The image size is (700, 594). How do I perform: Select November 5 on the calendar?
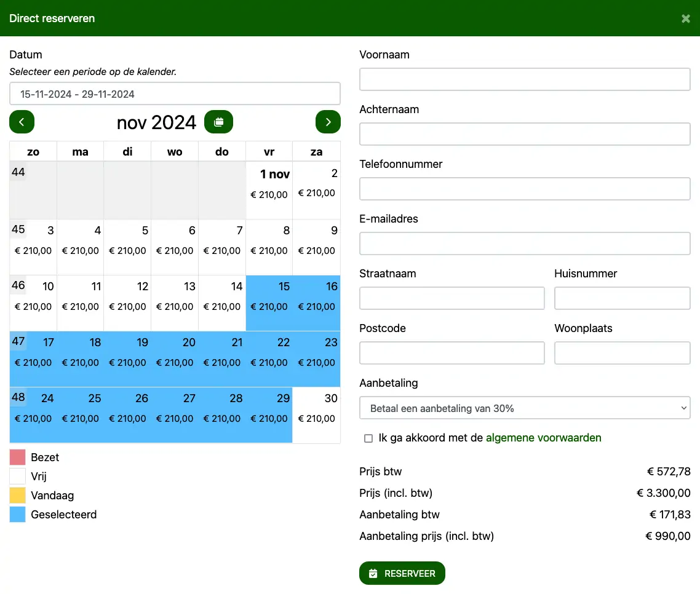(127, 247)
